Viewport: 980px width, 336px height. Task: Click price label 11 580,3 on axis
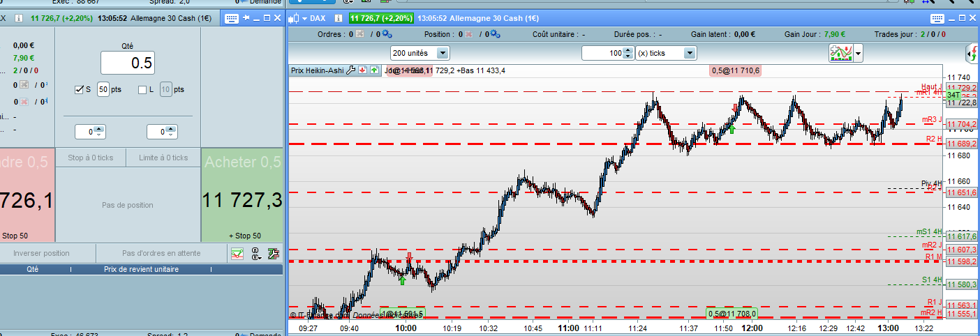962,284
